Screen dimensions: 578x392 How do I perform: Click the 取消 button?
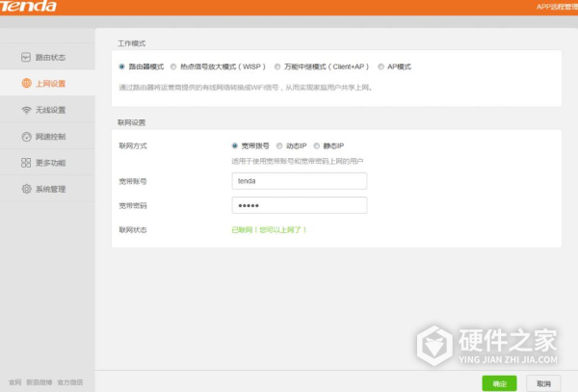coord(543,383)
